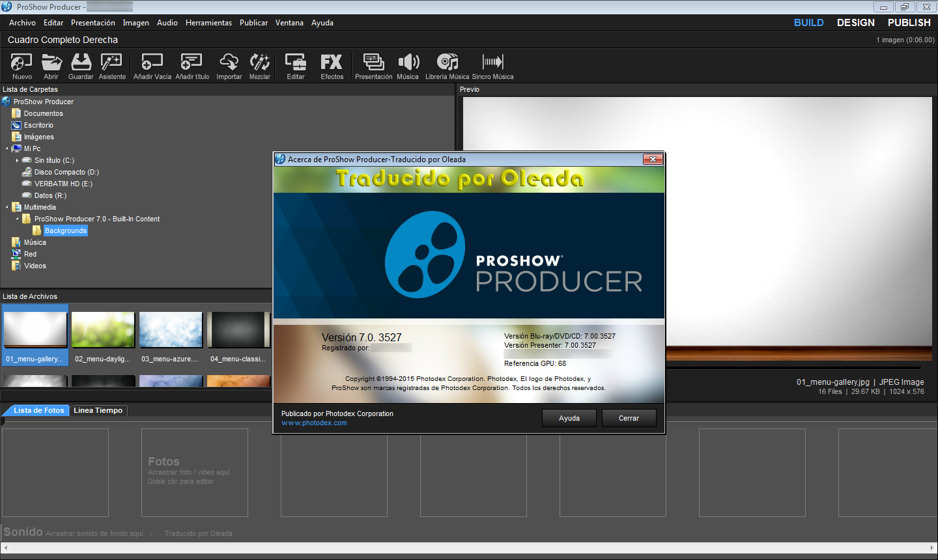The image size is (938, 560).
Task: Select the Disco Compacto (D:) drive
Action: (66, 172)
